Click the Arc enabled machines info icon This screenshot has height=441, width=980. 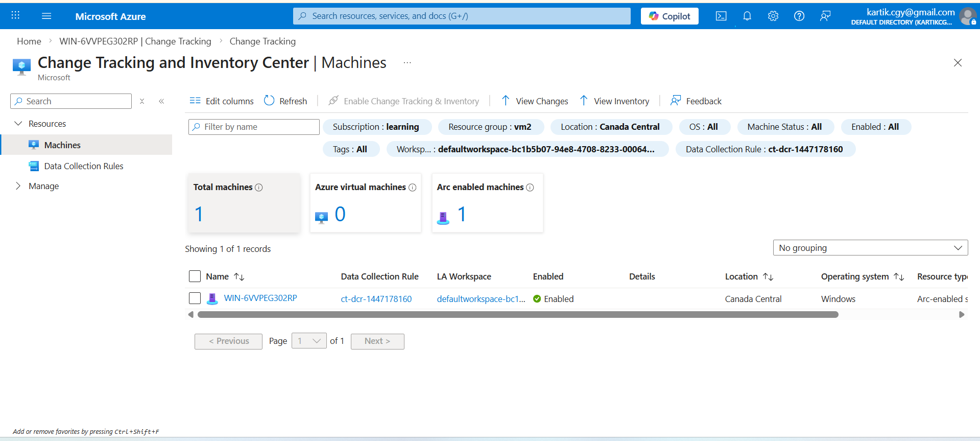coord(530,188)
